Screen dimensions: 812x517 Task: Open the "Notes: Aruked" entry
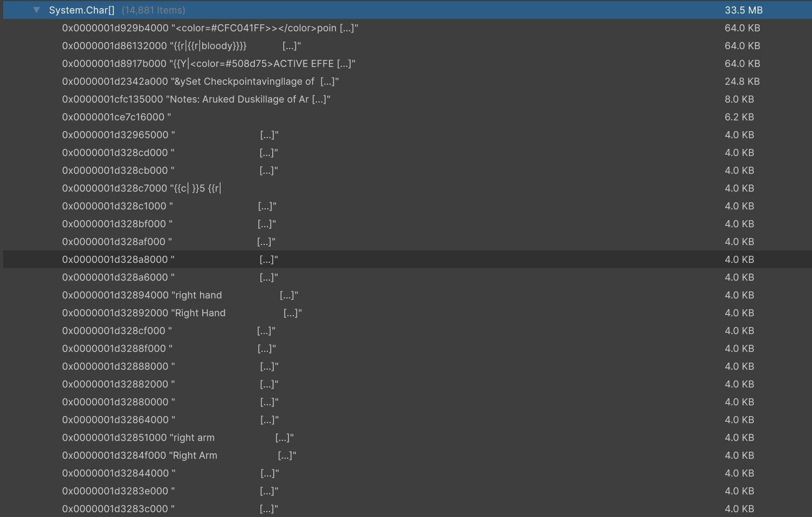(x=196, y=99)
